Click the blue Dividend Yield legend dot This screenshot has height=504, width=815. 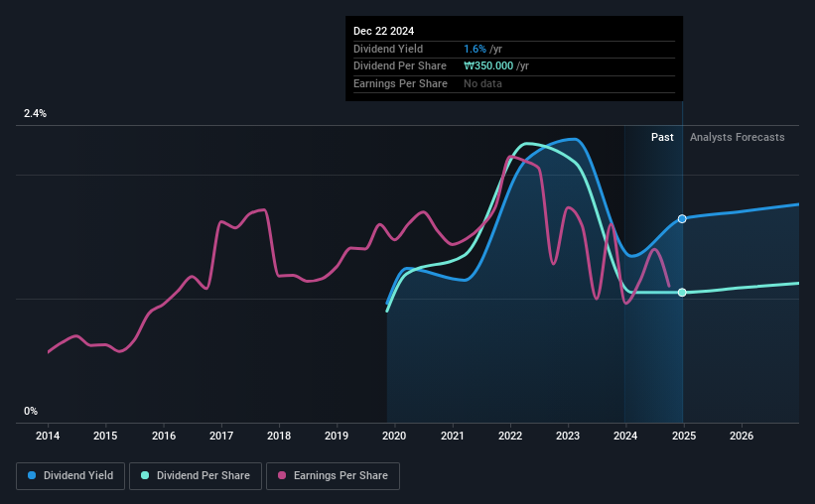(x=32, y=475)
